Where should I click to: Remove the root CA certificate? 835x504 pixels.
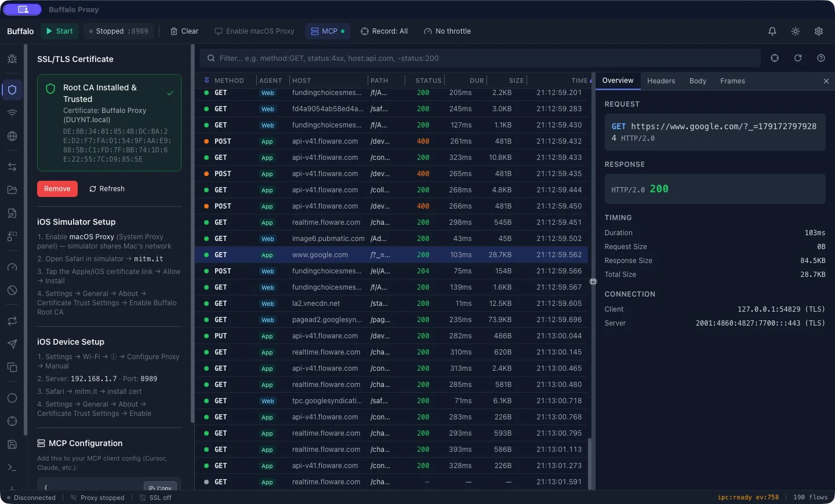tap(57, 189)
